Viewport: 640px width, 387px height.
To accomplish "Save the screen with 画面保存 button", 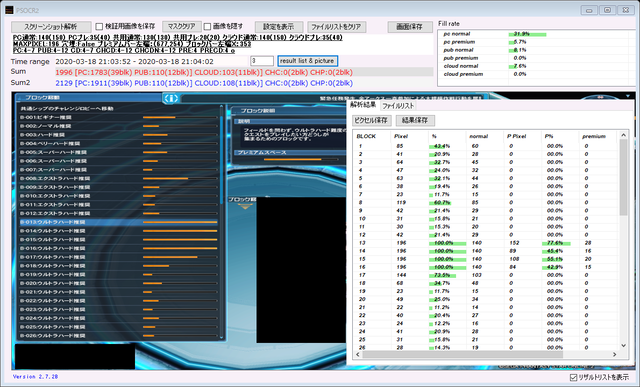I will point(410,27).
